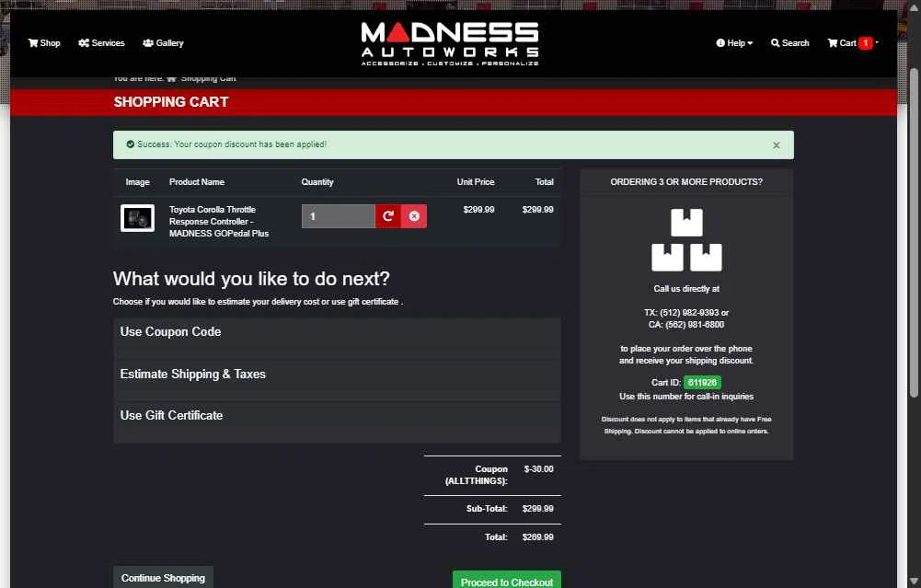This screenshot has width=921, height=588.
Task: Click the Quantity column header
Action: coord(317,182)
